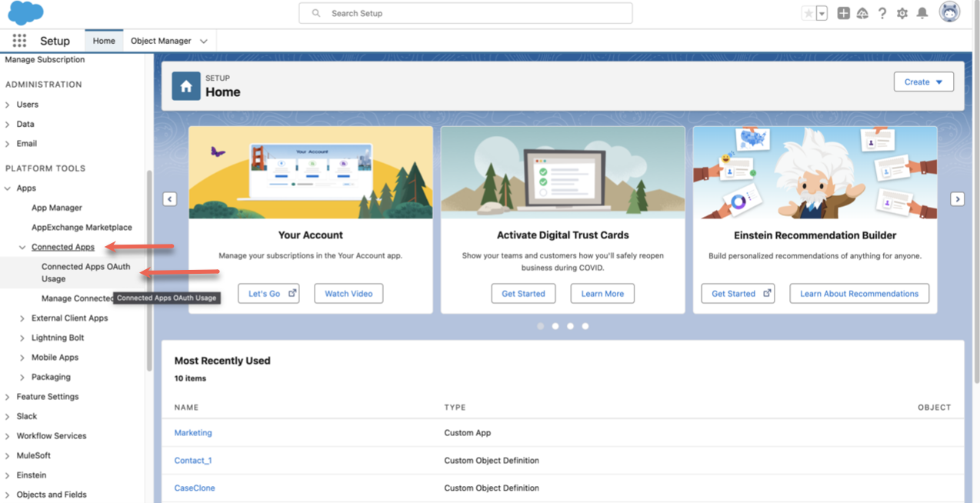Open the Create dropdown button

click(924, 82)
